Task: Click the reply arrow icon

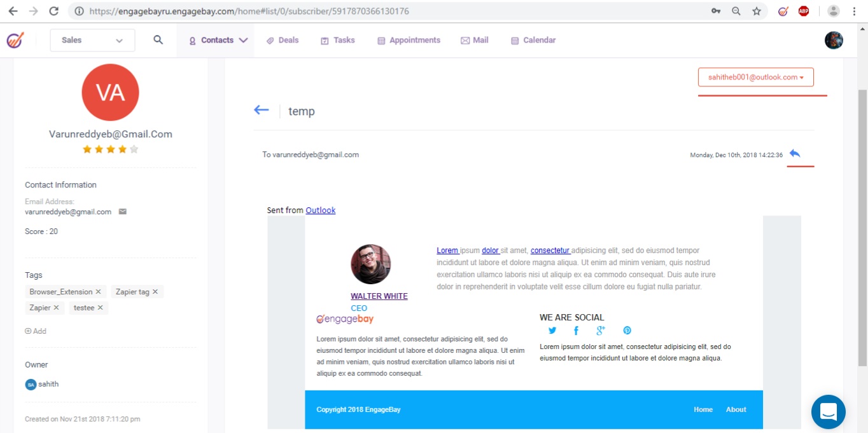Action: [x=795, y=154]
